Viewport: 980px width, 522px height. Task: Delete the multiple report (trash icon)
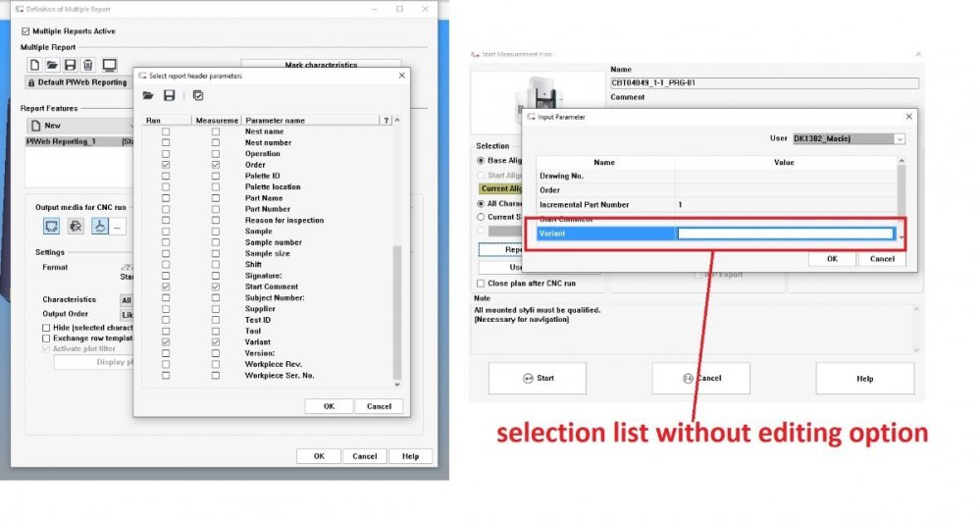(88, 65)
